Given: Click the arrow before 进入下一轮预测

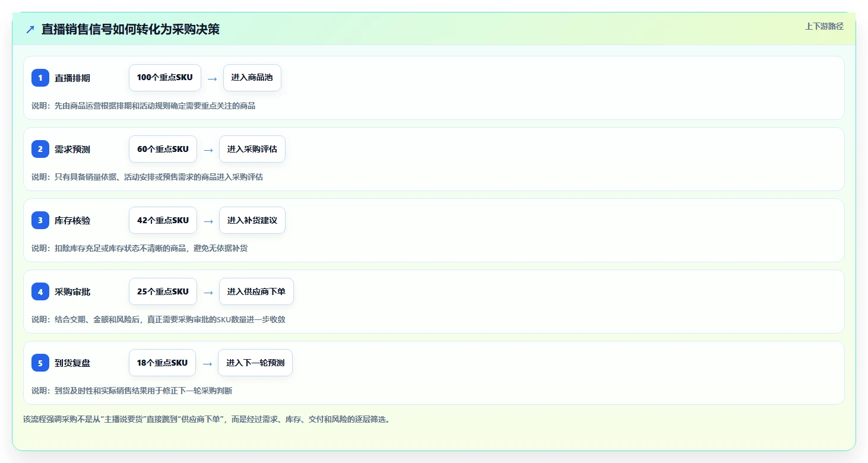Looking at the screenshot, I should [x=207, y=363].
